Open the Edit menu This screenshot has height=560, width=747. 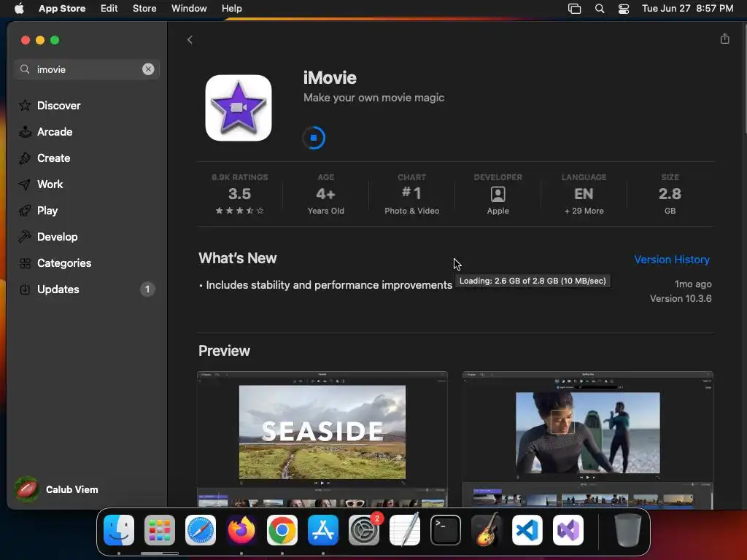(x=109, y=9)
